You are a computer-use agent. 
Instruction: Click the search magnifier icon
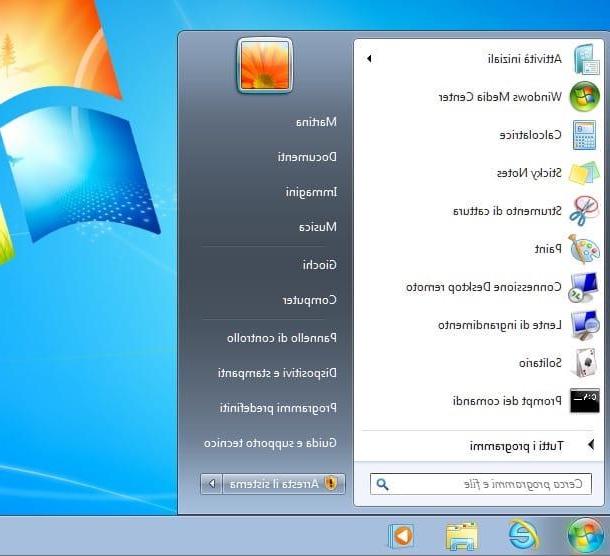pos(382,484)
